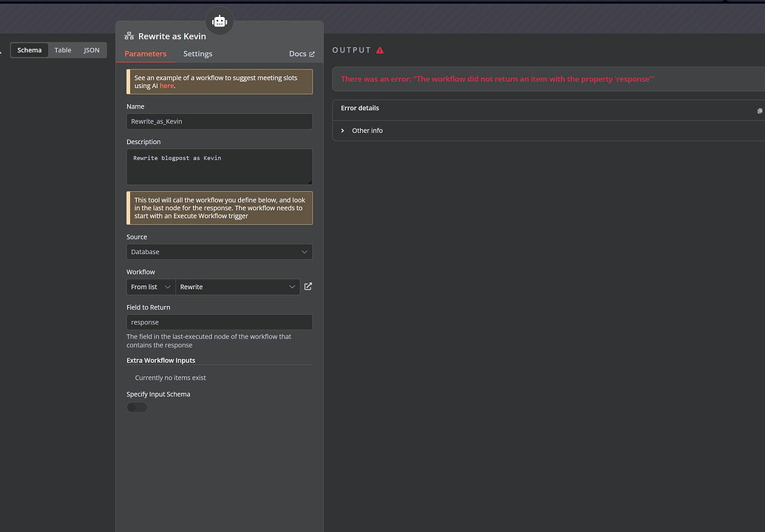This screenshot has width=765, height=532.
Task: Click the sub-workflow icon beside Rewrite as Kevin
Action: click(x=129, y=35)
